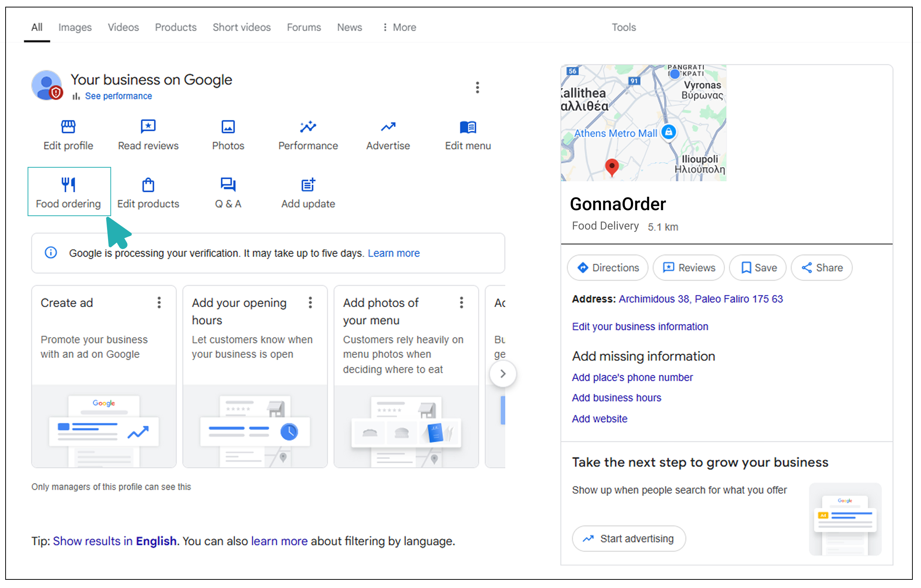The width and height of the screenshot is (921, 588).
Task: Open the Edit profile storefront icon
Action: (x=68, y=127)
